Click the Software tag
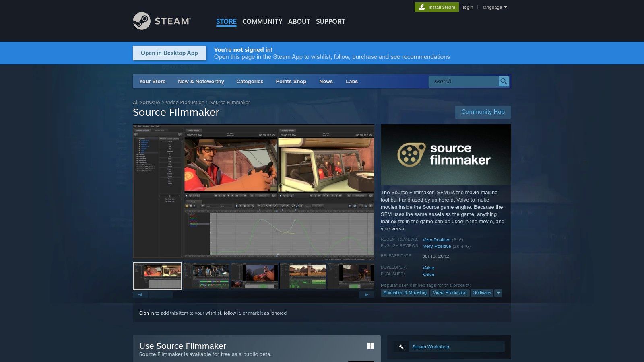Screen dimensions: 644x362 [482, 293]
